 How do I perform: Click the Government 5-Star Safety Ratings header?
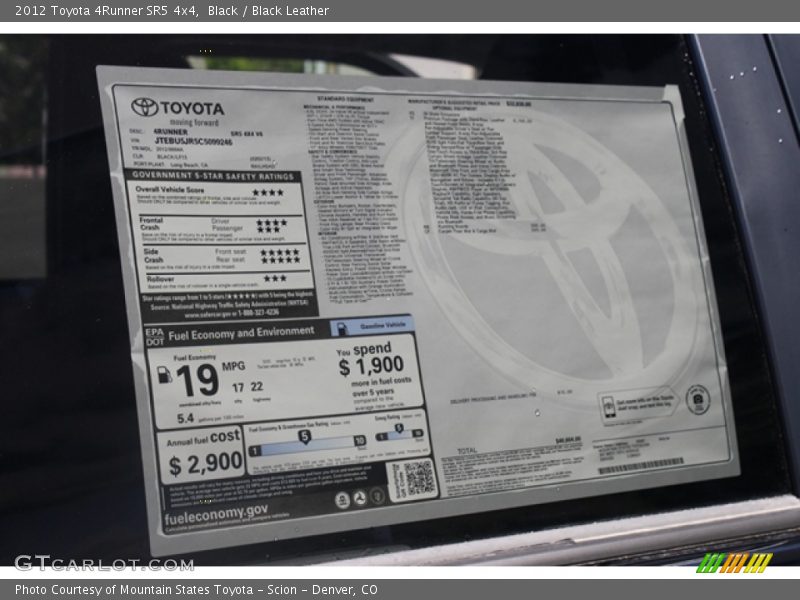(x=213, y=176)
